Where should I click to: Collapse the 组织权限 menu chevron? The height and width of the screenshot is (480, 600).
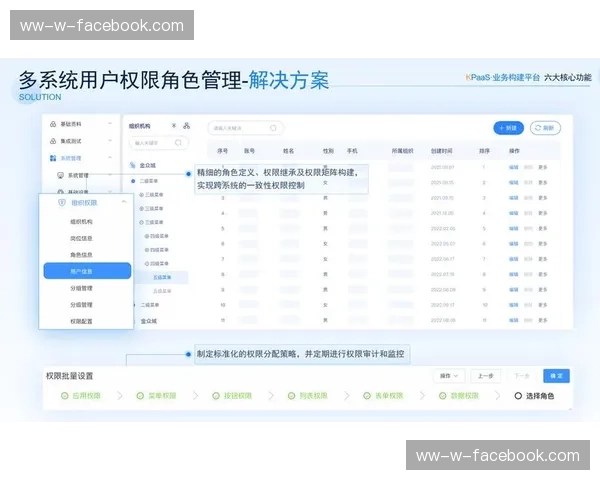click(x=124, y=202)
